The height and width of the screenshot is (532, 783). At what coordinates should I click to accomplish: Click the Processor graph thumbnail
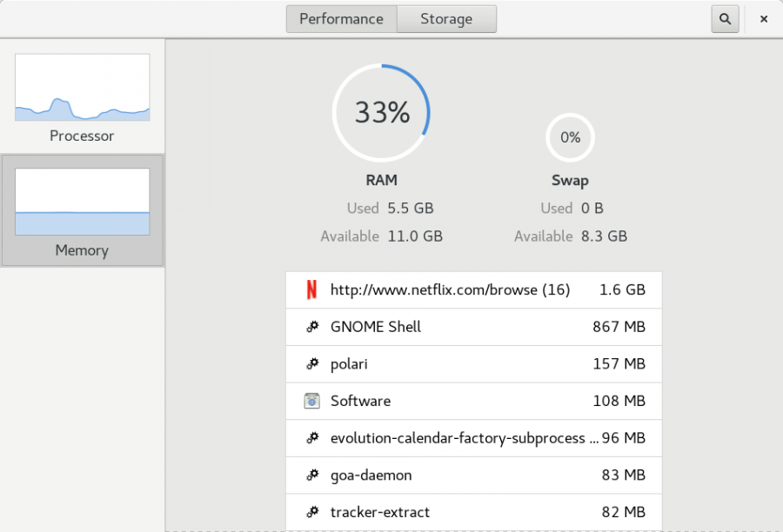(81, 86)
